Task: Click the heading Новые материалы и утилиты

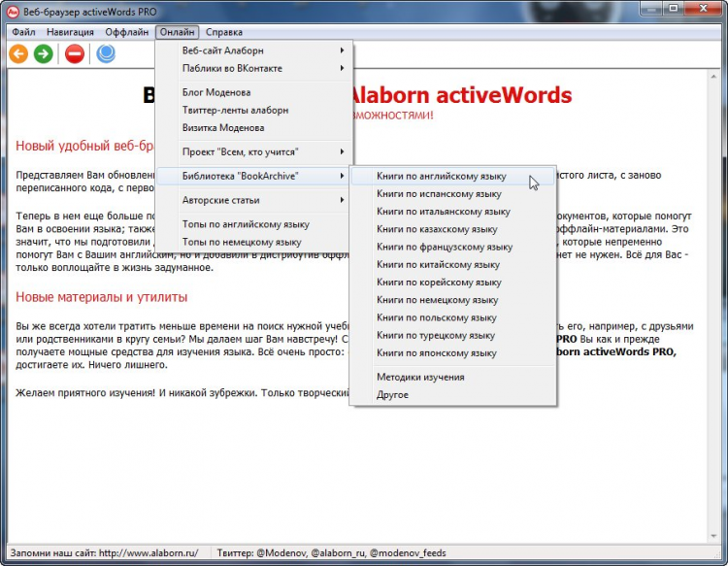Action: tap(102, 297)
